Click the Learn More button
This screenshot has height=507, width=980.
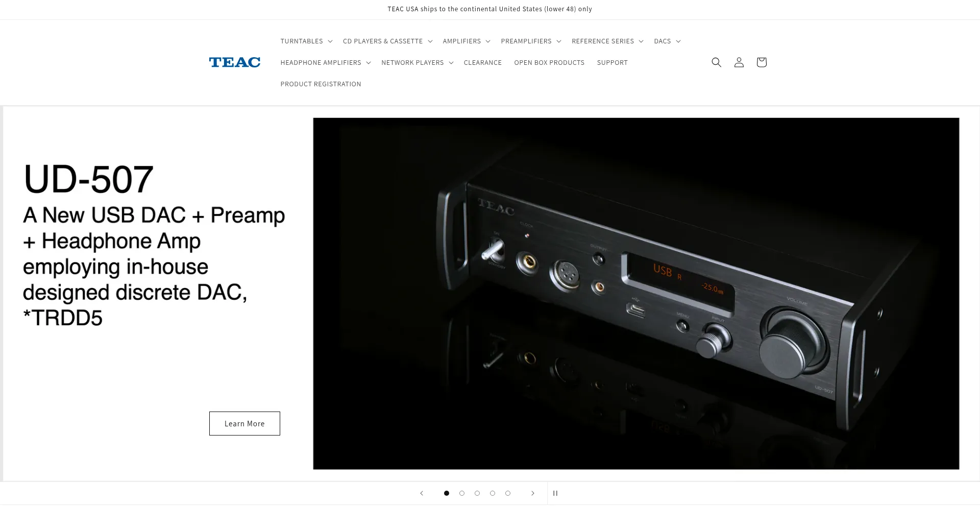click(x=244, y=424)
